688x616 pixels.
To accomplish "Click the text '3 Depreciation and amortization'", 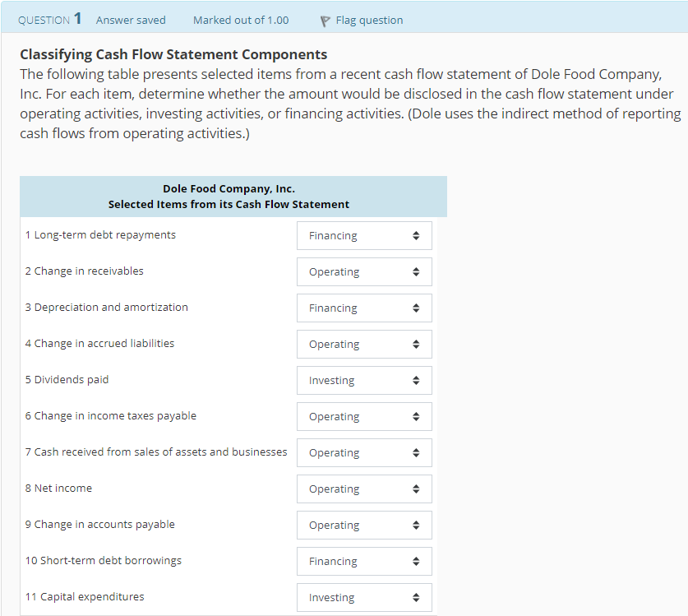I will [107, 308].
